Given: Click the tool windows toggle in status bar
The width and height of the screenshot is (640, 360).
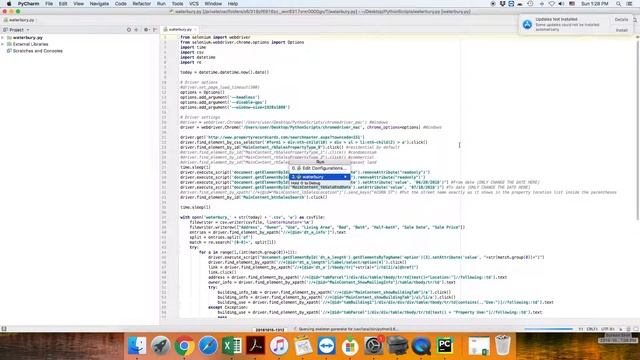Looking at the screenshot, I should point(4,329).
